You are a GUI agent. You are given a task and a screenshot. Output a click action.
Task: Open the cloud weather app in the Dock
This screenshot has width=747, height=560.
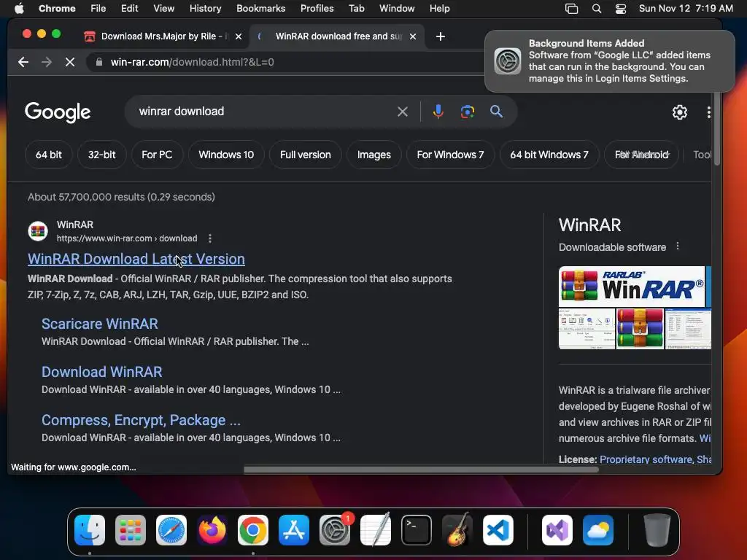tap(598, 529)
